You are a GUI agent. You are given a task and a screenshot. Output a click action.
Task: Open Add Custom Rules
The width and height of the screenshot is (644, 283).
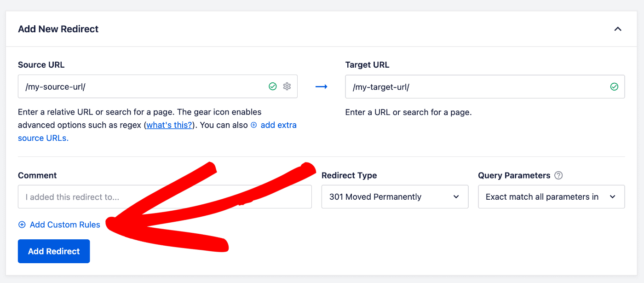pyautogui.click(x=64, y=224)
